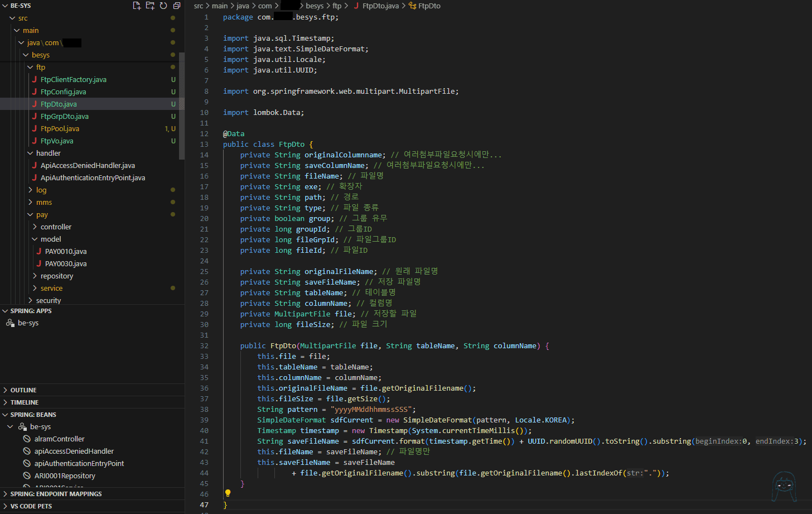Collapse the pay folder
Viewport: 812px width, 514px height.
(30, 215)
